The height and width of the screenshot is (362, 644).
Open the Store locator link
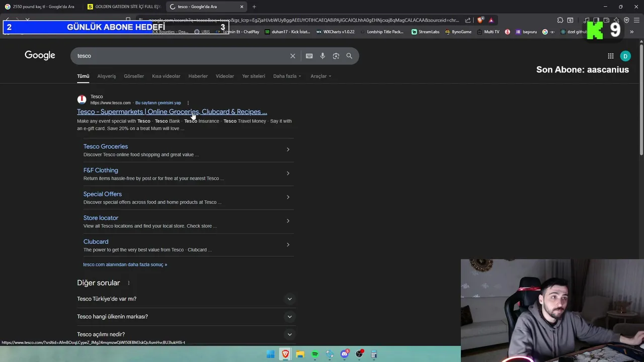(101, 218)
